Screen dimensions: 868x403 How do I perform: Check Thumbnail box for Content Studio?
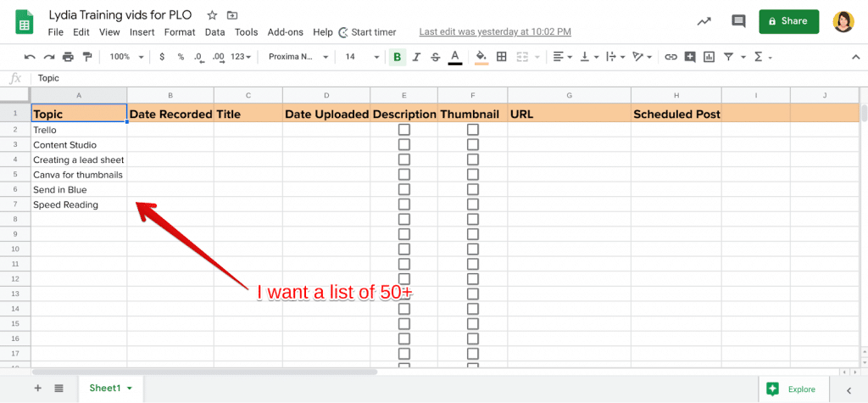coord(473,145)
